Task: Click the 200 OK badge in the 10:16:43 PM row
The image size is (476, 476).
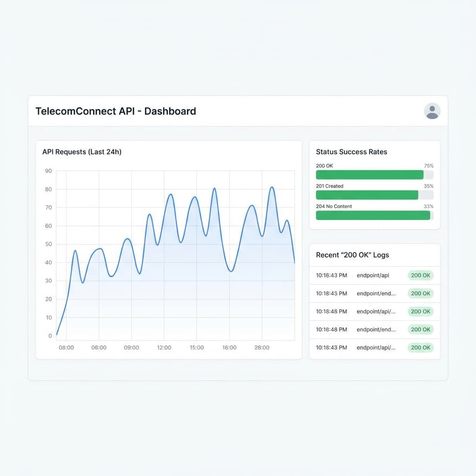Action: point(420,275)
